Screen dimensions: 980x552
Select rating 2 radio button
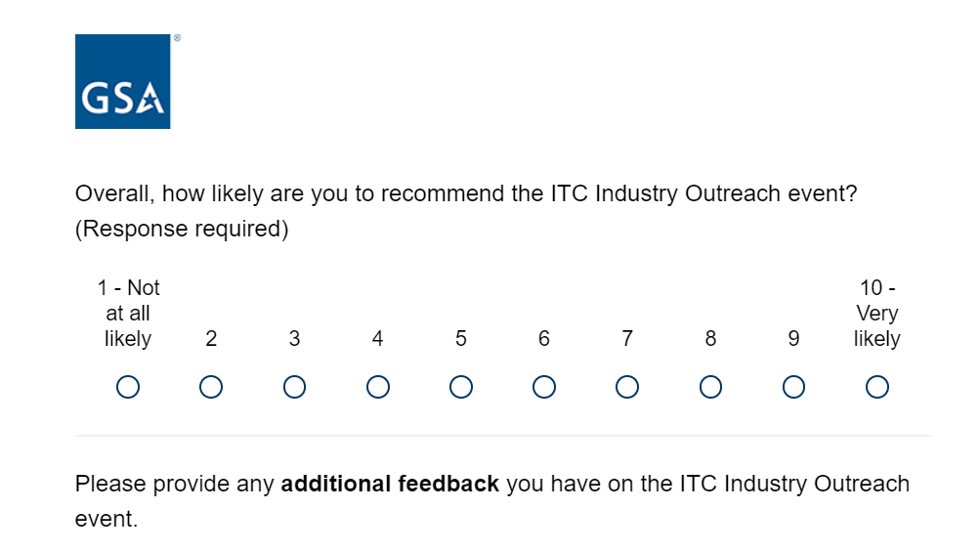pyautogui.click(x=211, y=387)
